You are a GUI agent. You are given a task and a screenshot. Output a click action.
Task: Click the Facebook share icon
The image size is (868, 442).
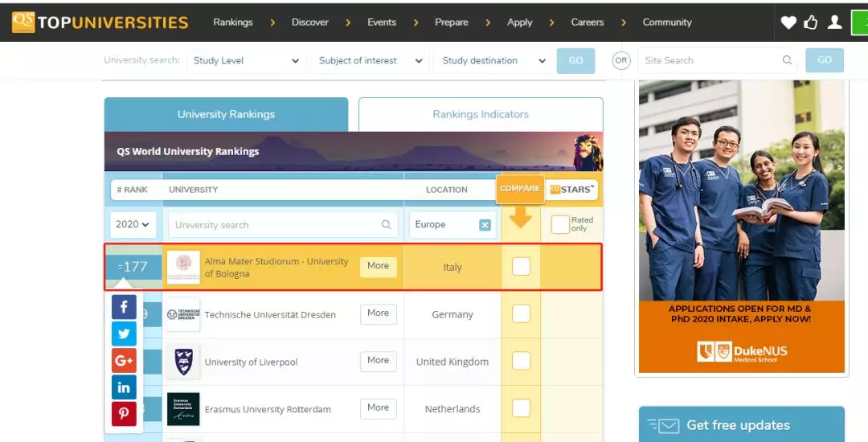pos(124,306)
